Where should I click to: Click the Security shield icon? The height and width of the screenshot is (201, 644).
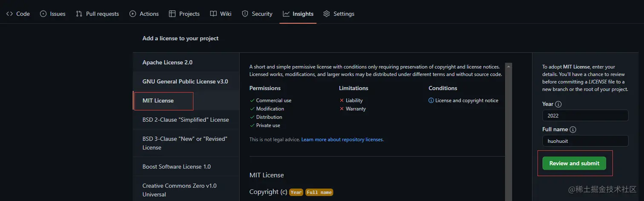click(x=245, y=14)
